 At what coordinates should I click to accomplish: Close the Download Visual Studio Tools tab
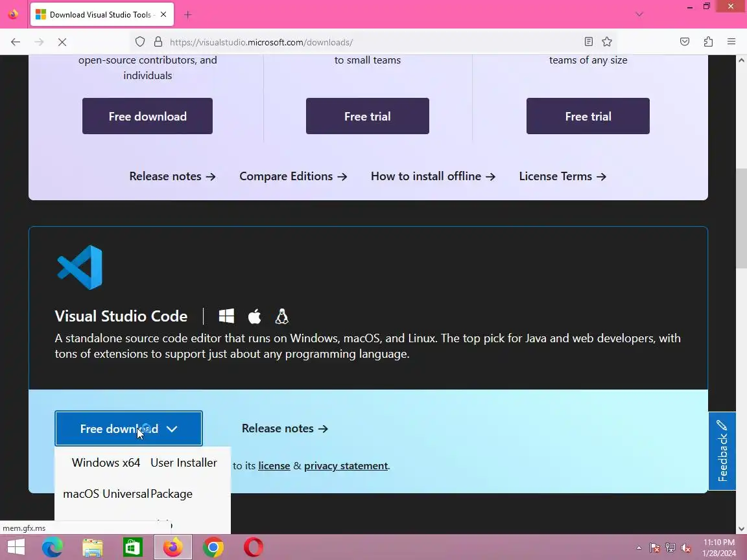pos(163,15)
